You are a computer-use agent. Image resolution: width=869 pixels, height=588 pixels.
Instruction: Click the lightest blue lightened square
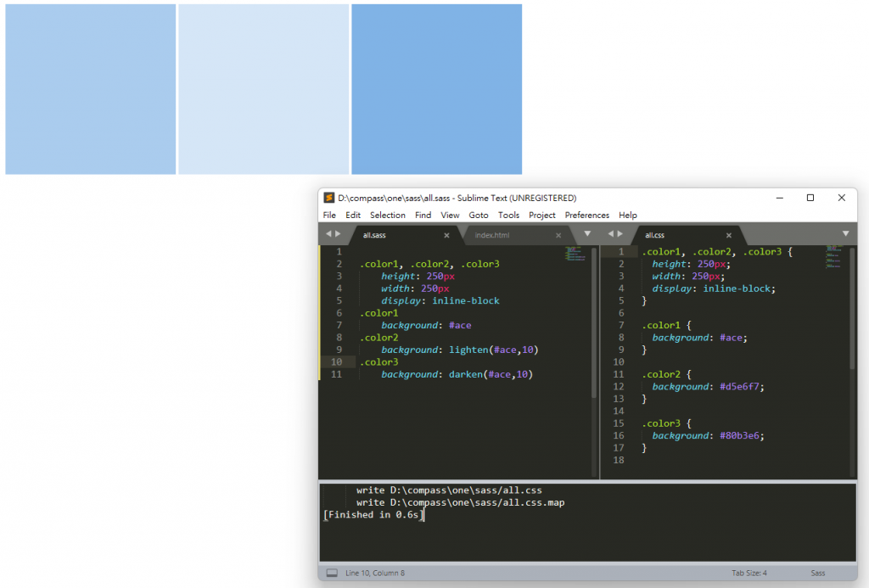pos(264,89)
